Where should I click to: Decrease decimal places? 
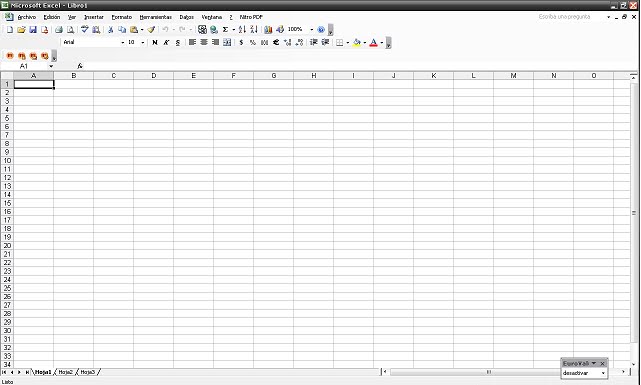299,43
